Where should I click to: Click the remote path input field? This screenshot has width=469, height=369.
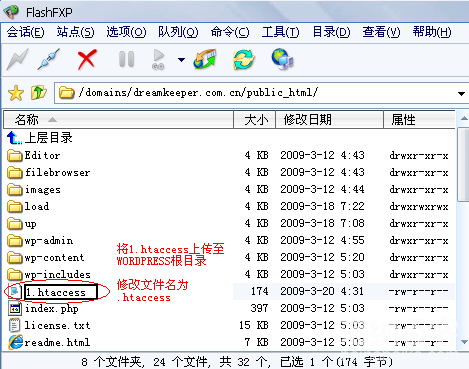pos(262,93)
